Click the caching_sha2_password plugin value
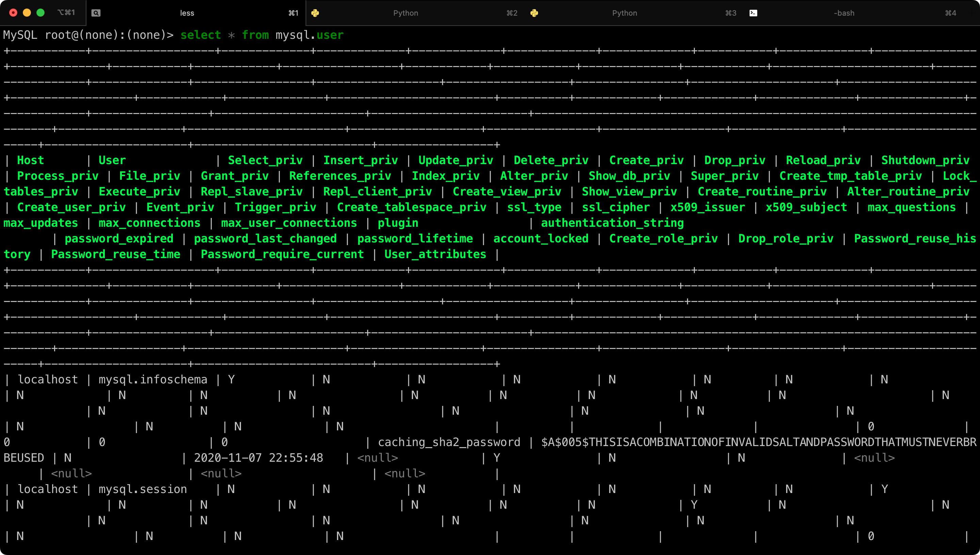The image size is (980, 555). pyautogui.click(x=449, y=442)
